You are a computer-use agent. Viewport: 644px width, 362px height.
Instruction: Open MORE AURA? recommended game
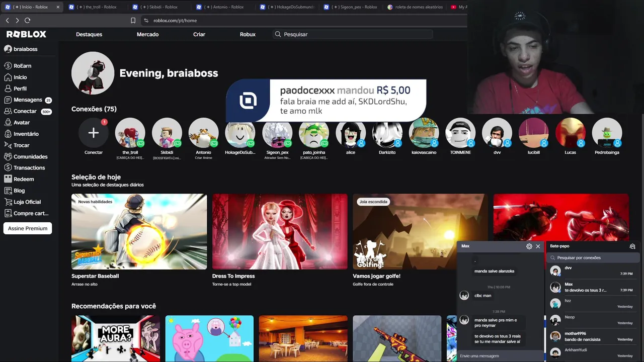116,338
